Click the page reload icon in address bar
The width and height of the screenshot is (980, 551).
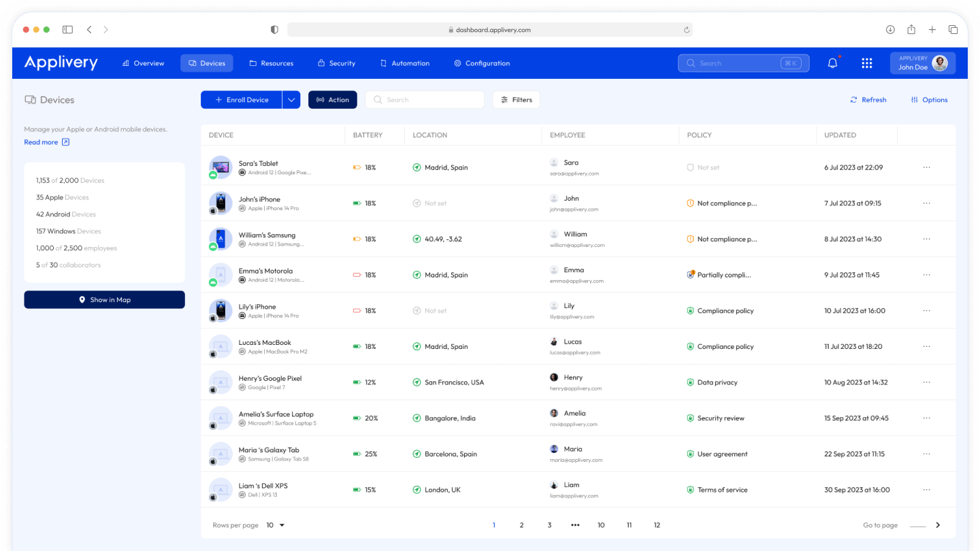[x=687, y=30]
